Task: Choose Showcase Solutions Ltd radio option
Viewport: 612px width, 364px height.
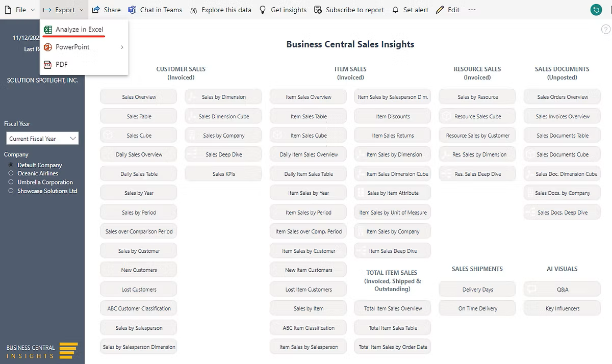Action: click(x=11, y=191)
